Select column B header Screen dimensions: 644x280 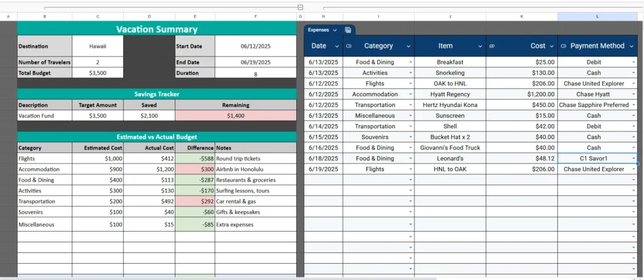[45, 16]
